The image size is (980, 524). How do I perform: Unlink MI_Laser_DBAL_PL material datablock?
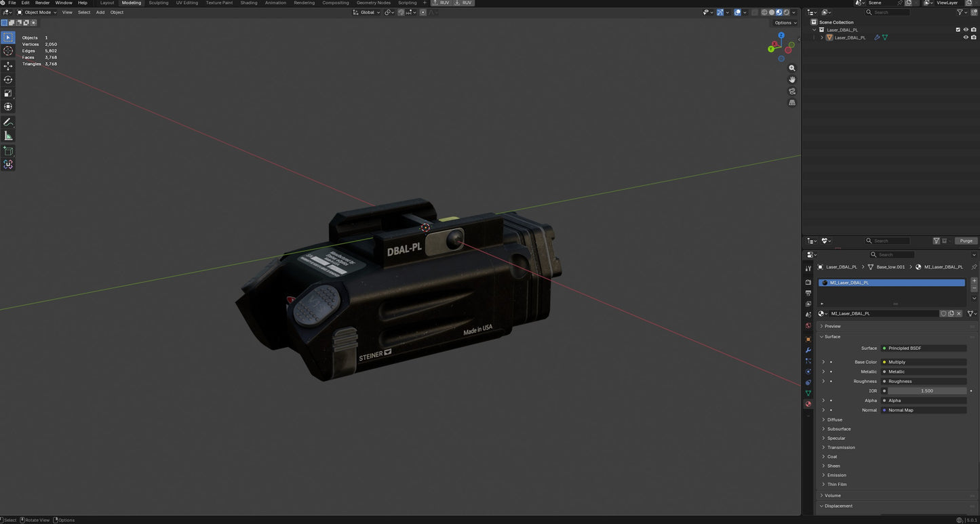(x=958, y=314)
